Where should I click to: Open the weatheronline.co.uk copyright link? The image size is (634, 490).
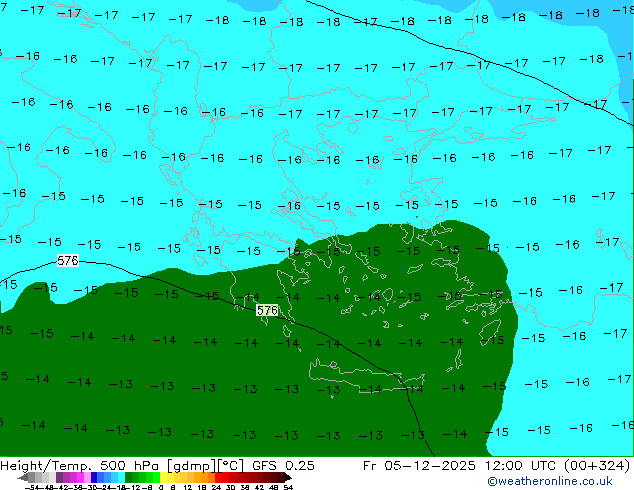click(x=550, y=481)
